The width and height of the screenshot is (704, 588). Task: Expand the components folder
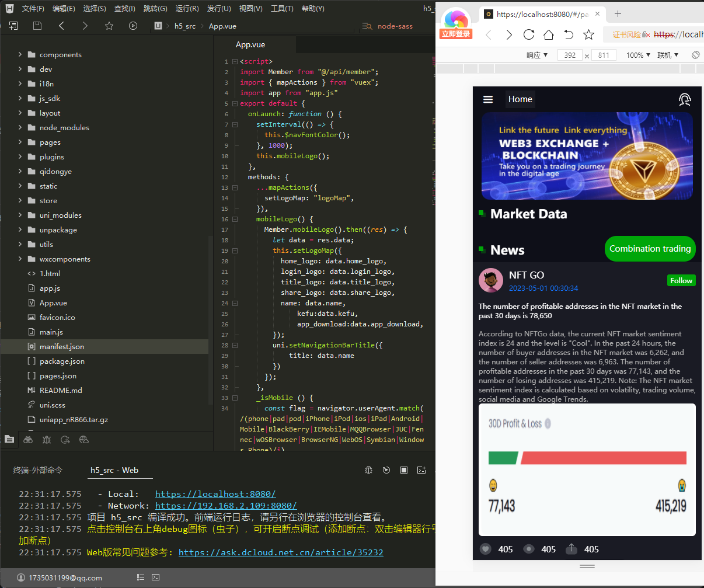(x=20, y=54)
